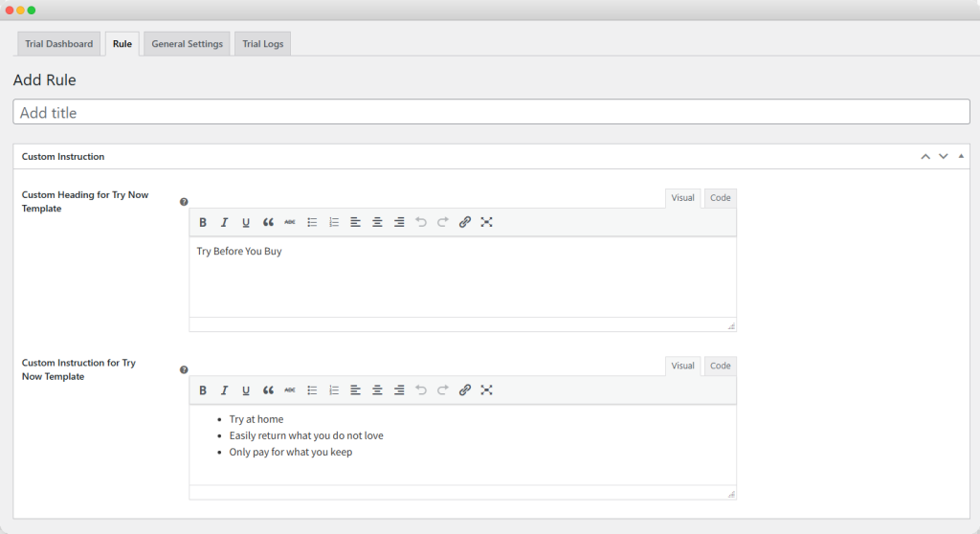
Task: Switch Custom Heading editor to Code view
Action: click(x=720, y=198)
